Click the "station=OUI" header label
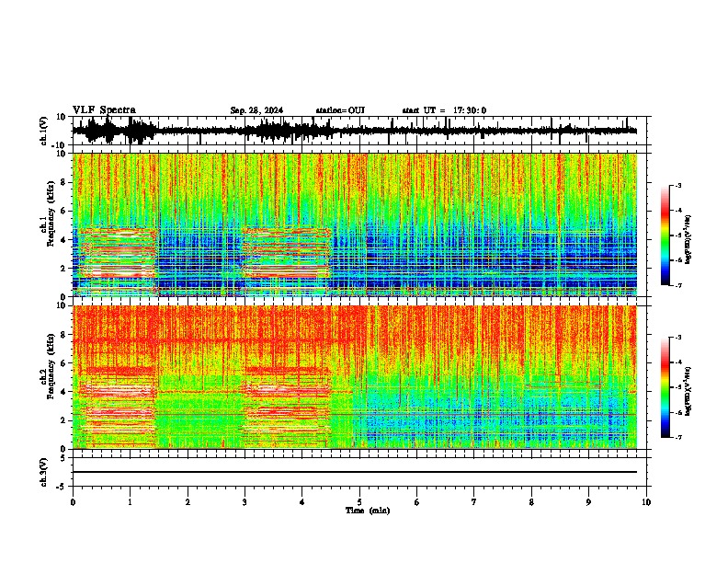 (340, 110)
